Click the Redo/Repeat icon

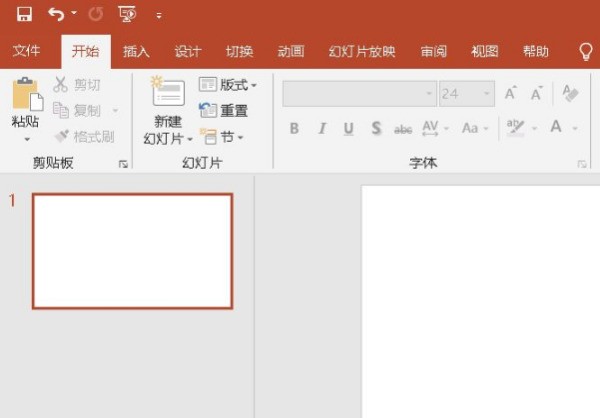point(96,15)
